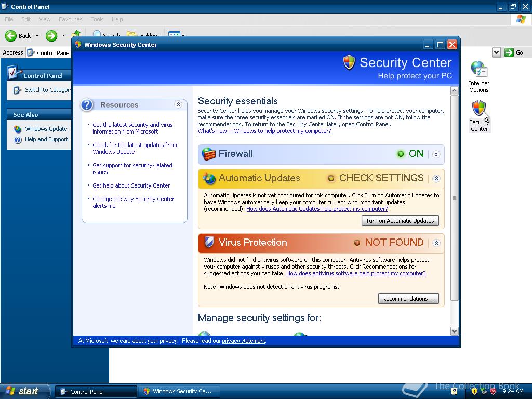Click the Firewall ON status text
532x399 pixels.
(x=416, y=154)
